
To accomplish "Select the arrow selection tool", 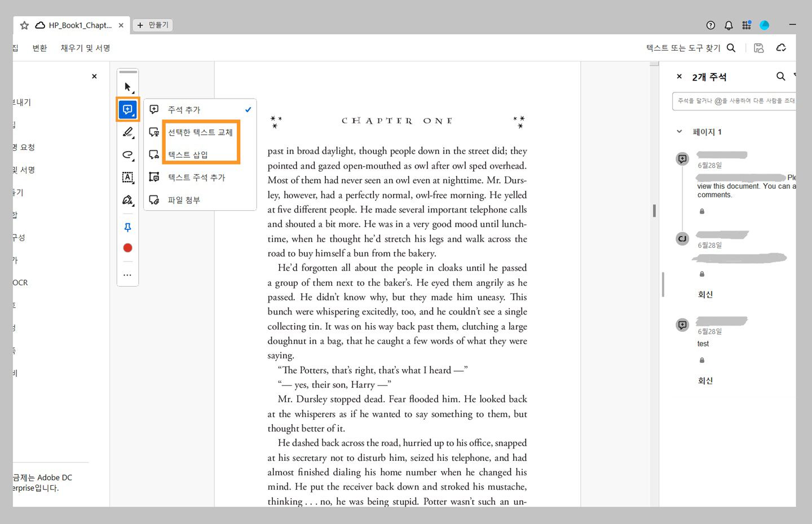I will click(x=128, y=87).
